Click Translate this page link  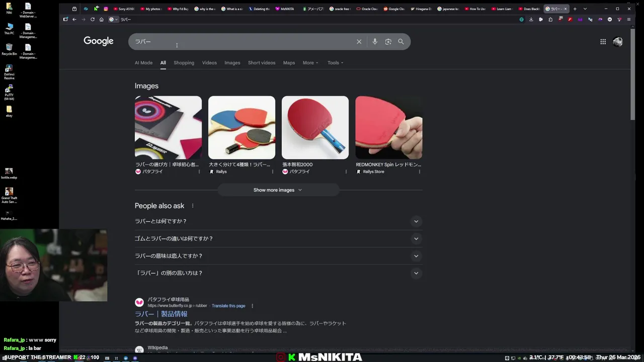click(228, 306)
